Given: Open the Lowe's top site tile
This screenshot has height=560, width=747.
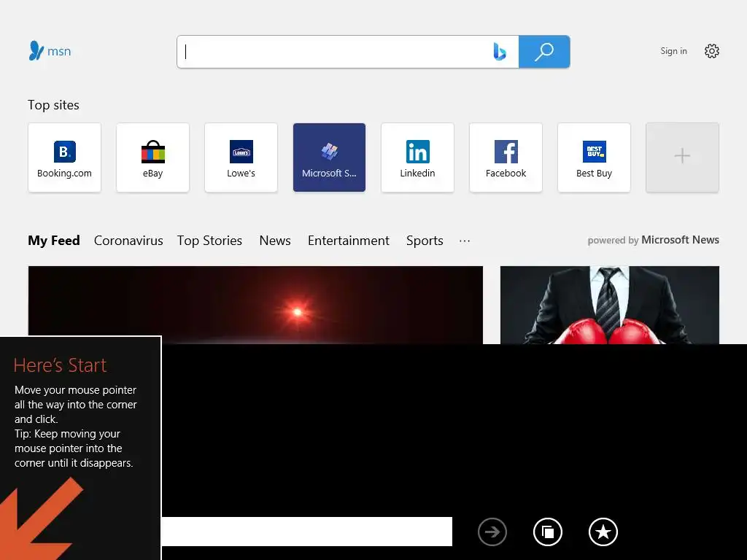Looking at the screenshot, I should [x=241, y=157].
